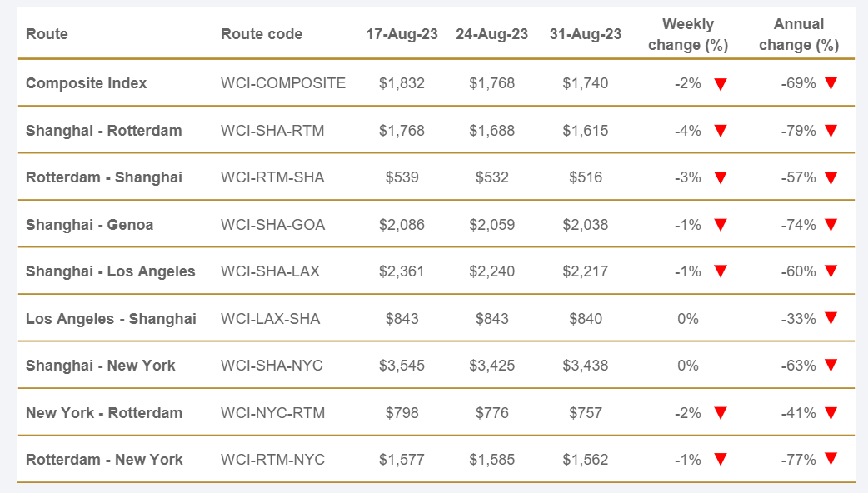
Task: Click the annual change red arrow for Shanghai - Rotterdam
Action: coord(831,131)
